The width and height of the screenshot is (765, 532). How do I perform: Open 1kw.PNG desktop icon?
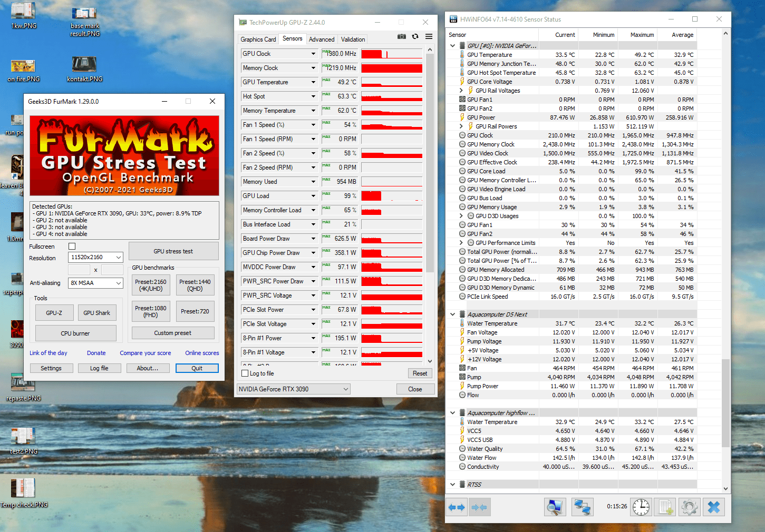(24, 16)
